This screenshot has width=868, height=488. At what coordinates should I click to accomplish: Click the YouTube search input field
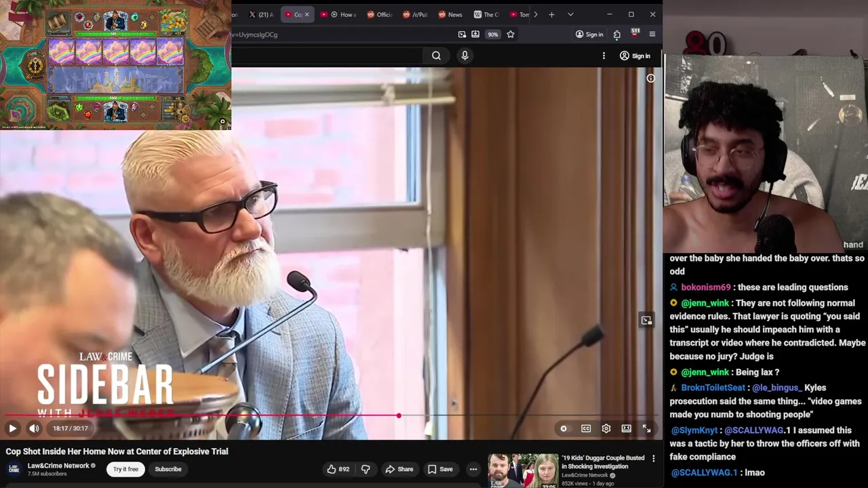pos(328,56)
